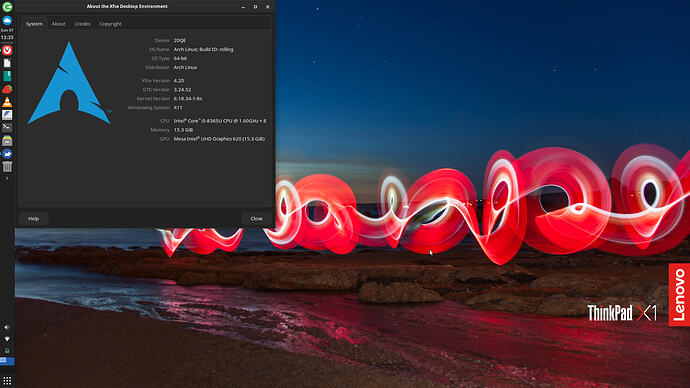The width and height of the screenshot is (690, 388).
Task: Expand the panel's small arrow below trash
Action: tap(7, 178)
